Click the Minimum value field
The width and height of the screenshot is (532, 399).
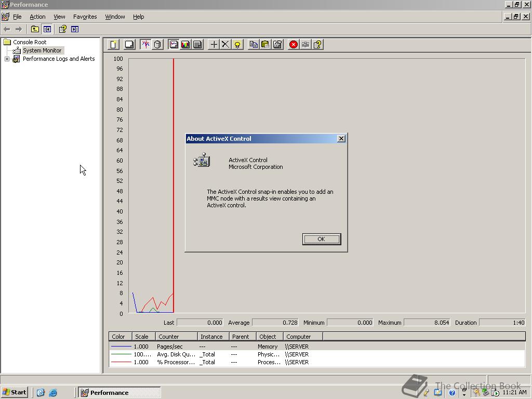tap(350, 323)
